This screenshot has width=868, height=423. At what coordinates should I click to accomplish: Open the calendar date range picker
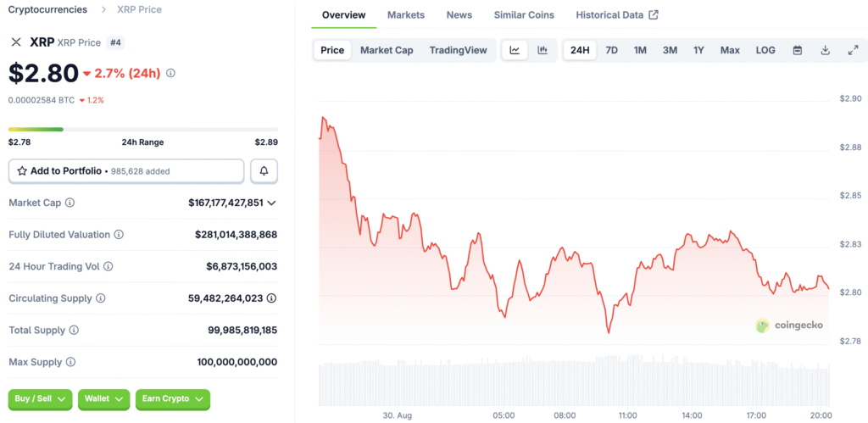tap(798, 50)
